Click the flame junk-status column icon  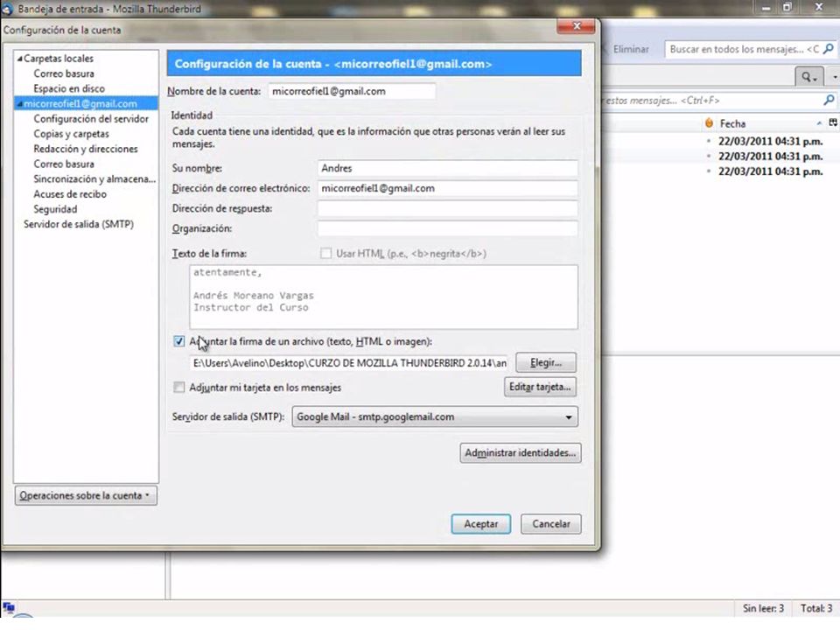click(709, 123)
